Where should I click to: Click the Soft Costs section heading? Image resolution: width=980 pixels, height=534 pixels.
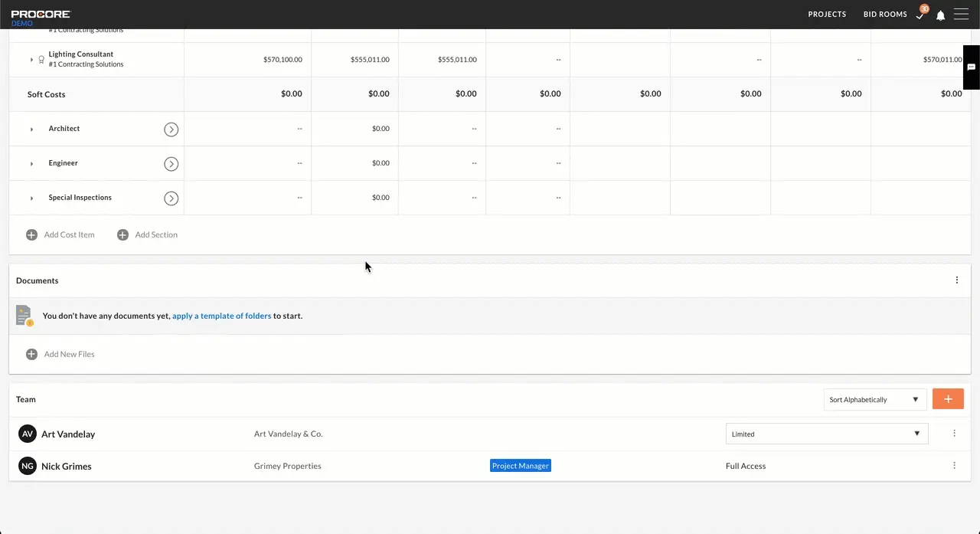46,94
